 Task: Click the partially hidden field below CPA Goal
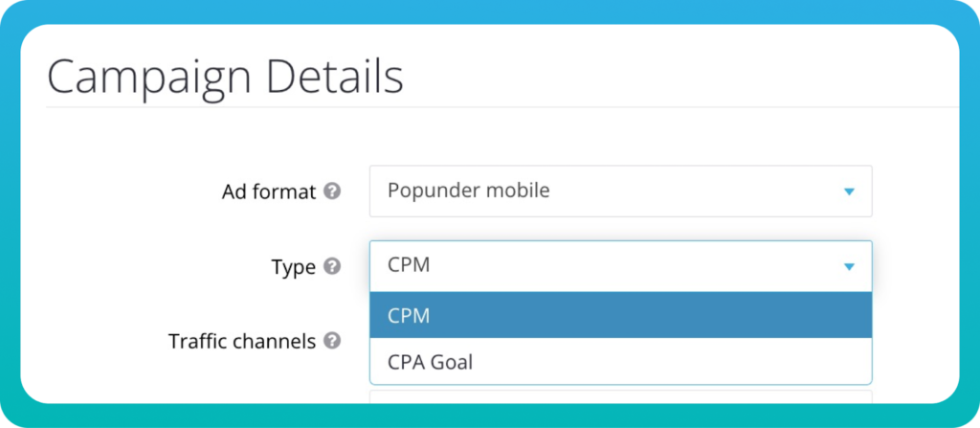coord(620,395)
